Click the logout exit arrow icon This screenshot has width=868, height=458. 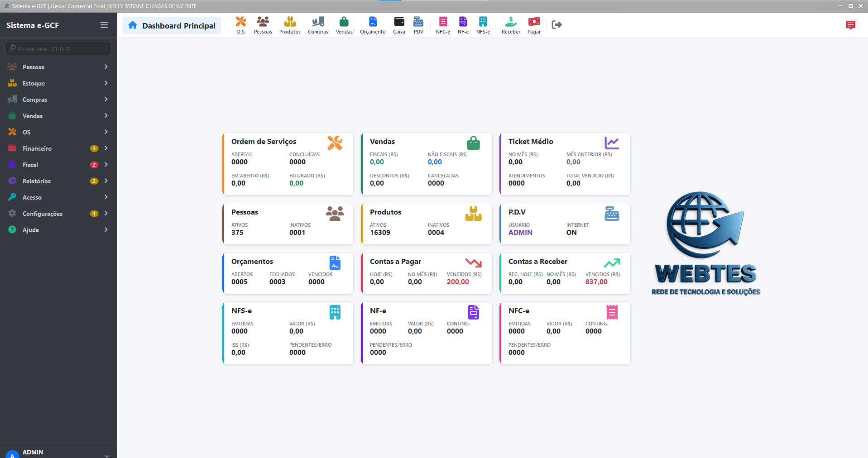click(x=557, y=24)
